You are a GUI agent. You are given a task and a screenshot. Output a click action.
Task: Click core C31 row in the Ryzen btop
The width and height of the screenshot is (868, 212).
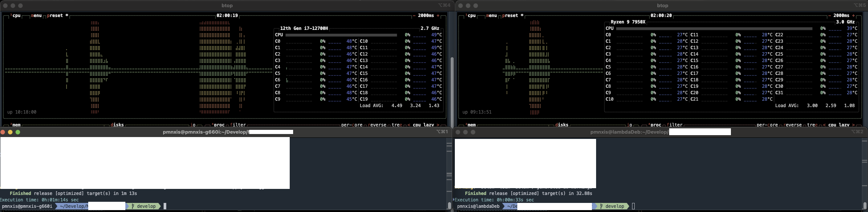click(815, 93)
